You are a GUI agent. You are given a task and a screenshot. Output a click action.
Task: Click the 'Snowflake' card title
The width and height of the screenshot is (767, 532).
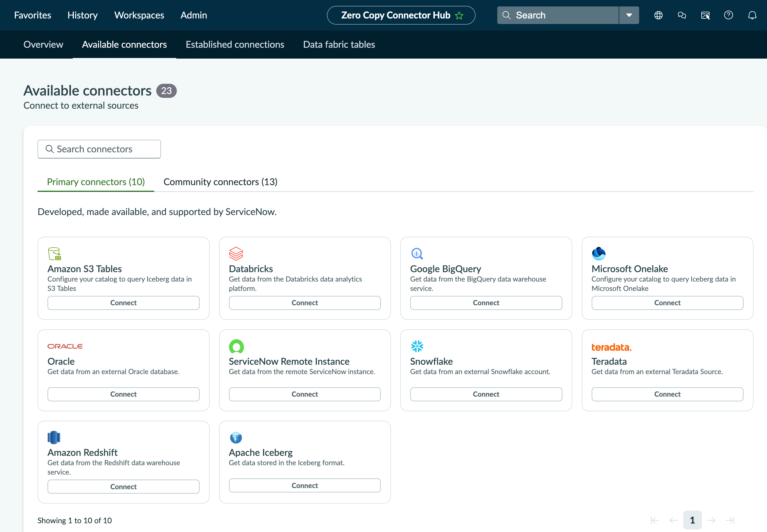click(431, 361)
